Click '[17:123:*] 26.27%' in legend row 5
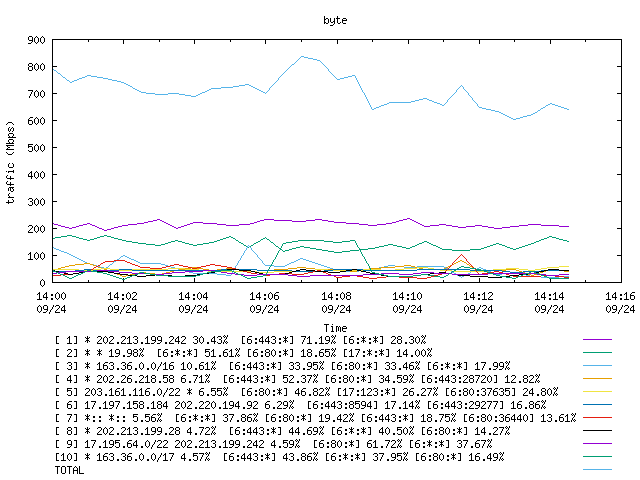The image size is (640, 480). point(387,392)
